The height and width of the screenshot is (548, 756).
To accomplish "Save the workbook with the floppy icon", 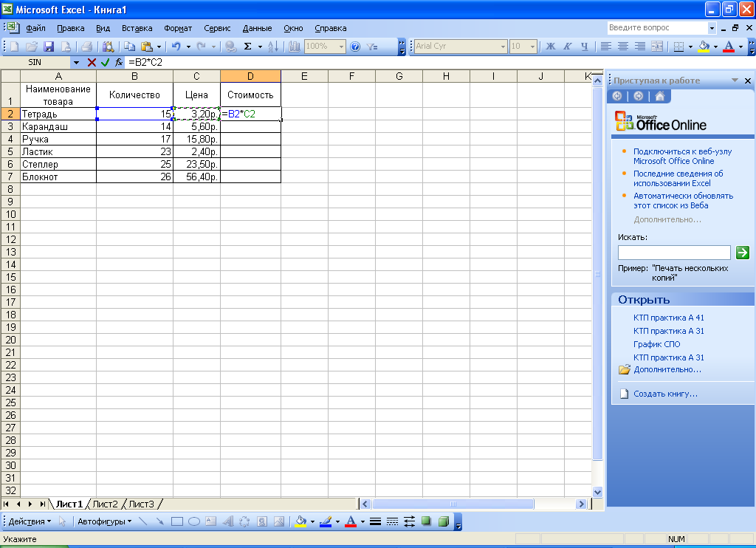I will coord(49,47).
